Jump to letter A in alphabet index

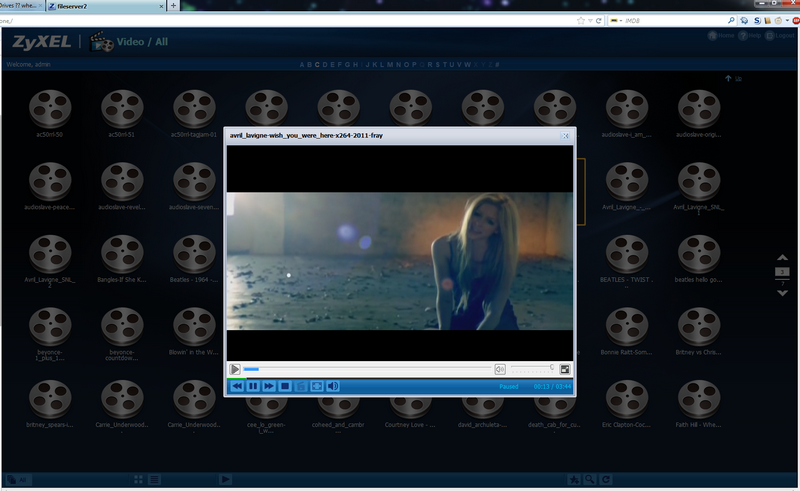click(x=302, y=65)
